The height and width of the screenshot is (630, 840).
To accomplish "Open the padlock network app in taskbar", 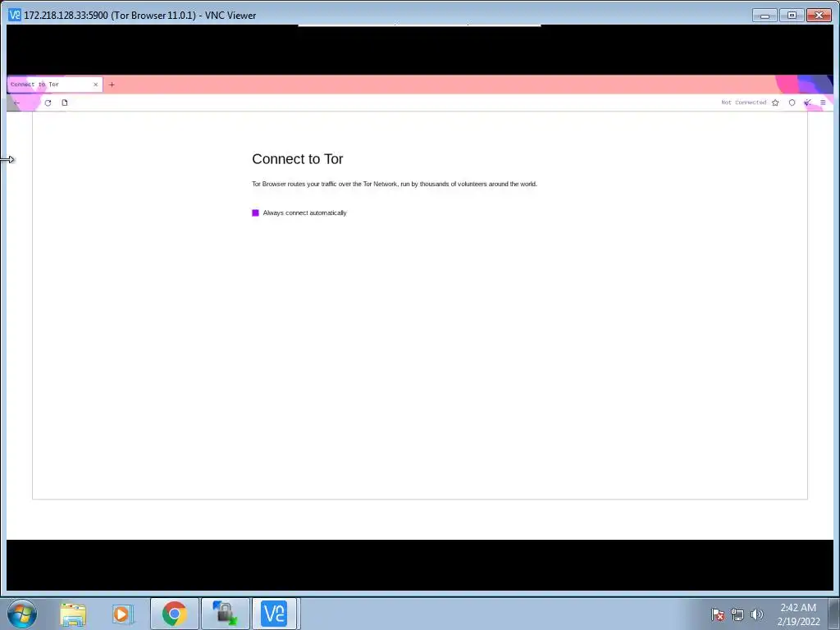I will 225,614.
